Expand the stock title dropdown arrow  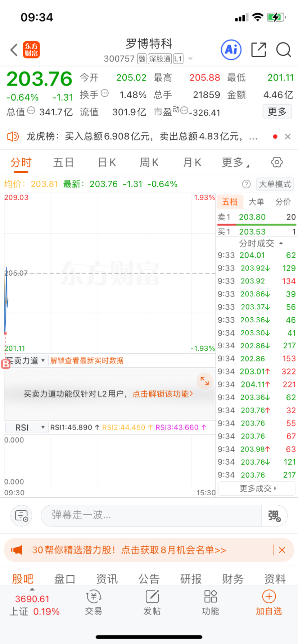pos(191,59)
